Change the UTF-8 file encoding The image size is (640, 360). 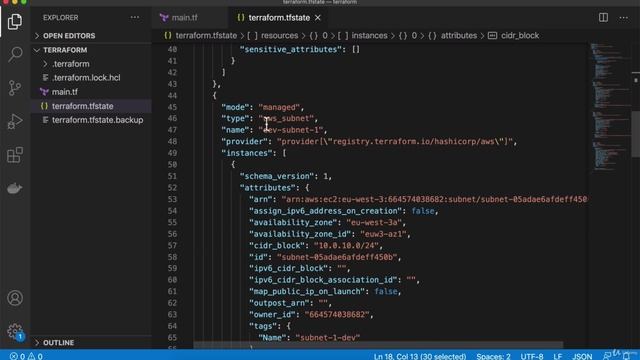(x=531, y=356)
